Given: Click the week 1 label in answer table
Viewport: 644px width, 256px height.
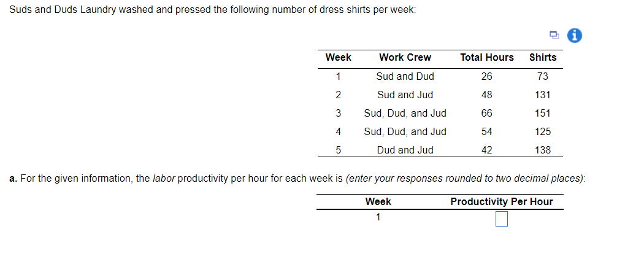Looking at the screenshot, I should pos(378,217).
